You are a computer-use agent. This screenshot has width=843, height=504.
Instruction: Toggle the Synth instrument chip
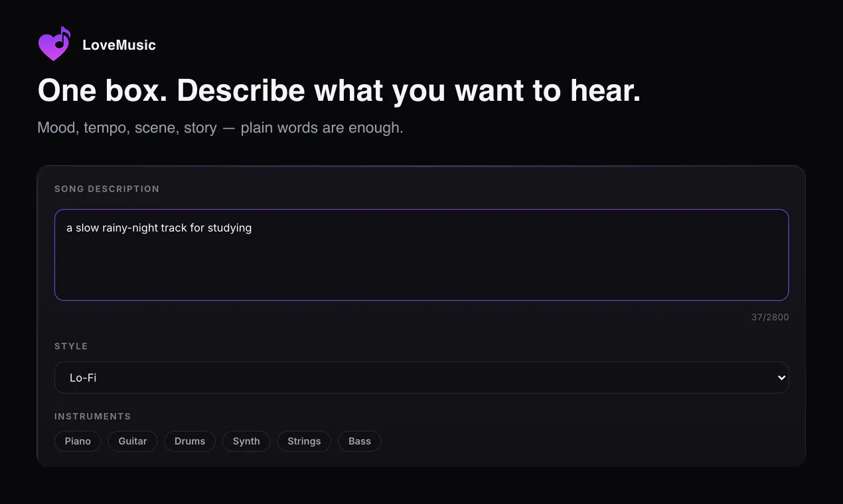click(246, 441)
